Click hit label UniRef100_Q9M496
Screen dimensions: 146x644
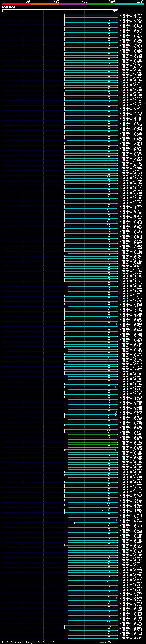[131, 618]
